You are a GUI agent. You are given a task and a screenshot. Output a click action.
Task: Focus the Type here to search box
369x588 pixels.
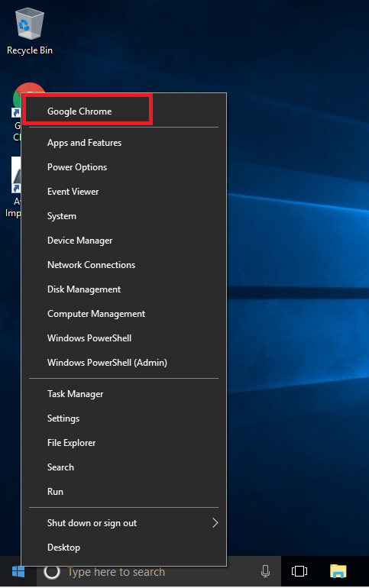point(159,572)
